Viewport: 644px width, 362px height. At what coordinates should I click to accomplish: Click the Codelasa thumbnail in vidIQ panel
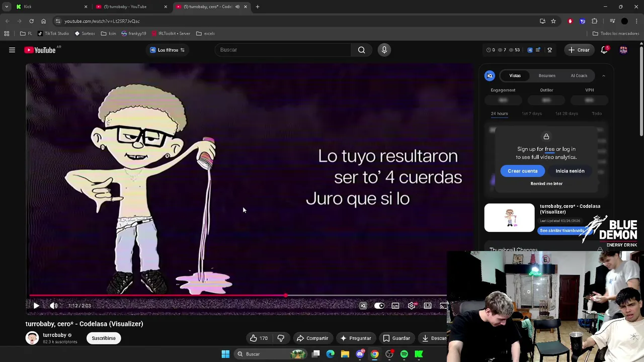tap(509, 218)
